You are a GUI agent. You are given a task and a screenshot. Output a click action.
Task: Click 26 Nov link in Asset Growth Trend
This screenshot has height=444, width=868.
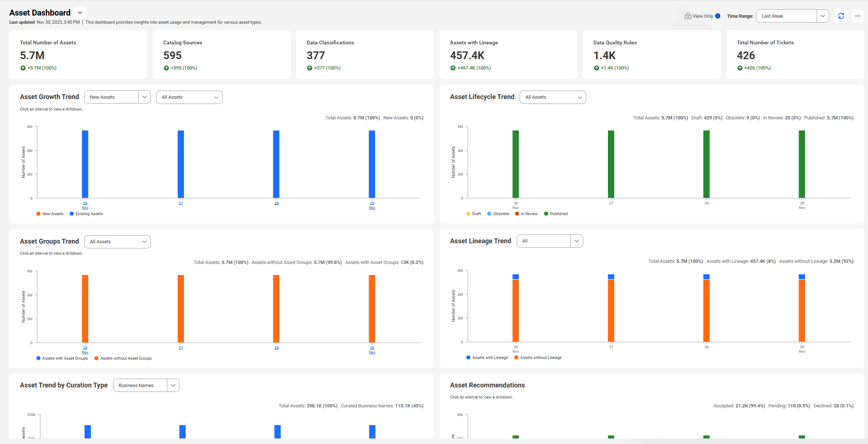pyautogui.click(x=85, y=205)
